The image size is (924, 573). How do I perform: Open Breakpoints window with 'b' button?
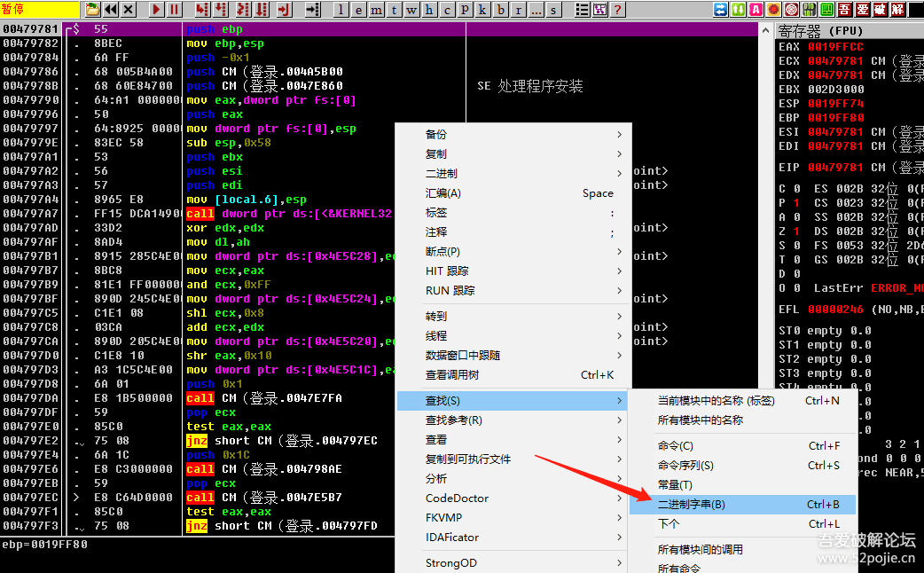coord(501,10)
